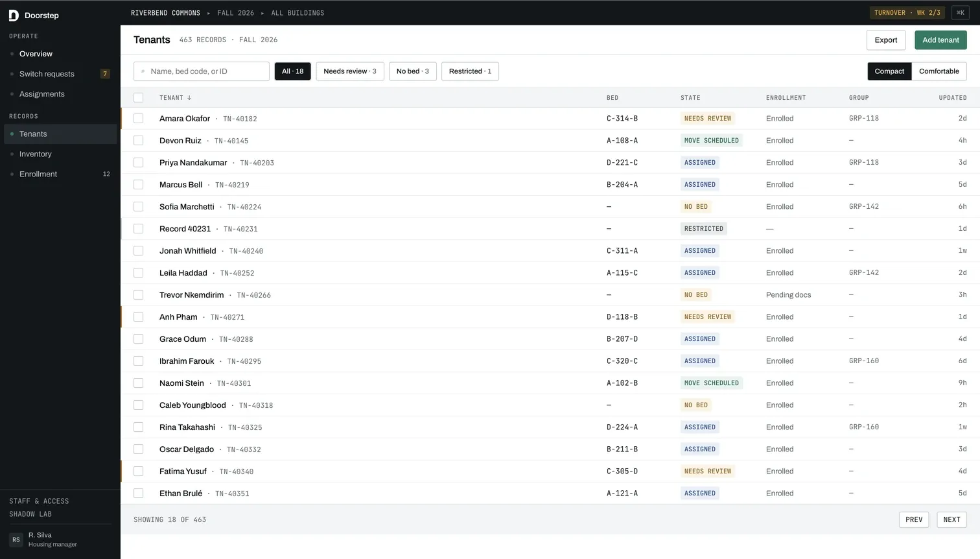Switch to Comfortable density view
980x559 pixels.
939,71
